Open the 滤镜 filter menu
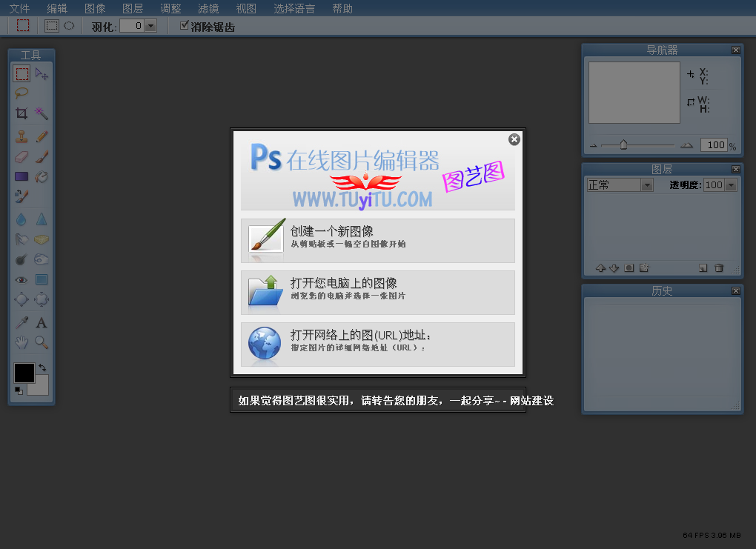This screenshot has width=756, height=549. [208, 9]
